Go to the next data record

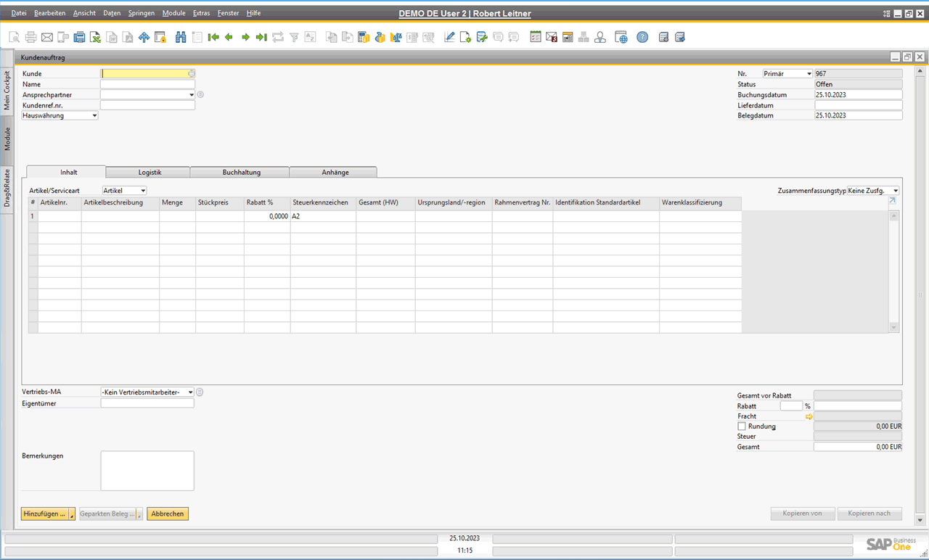click(x=245, y=37)
